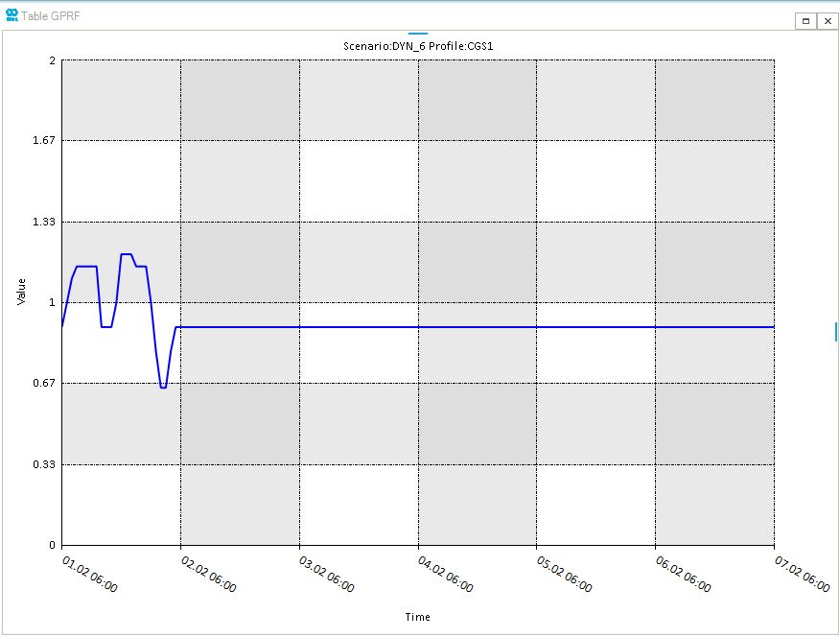
Task: Click the 03.02 06:00 time tick label
Action: (x=326, y=573)
